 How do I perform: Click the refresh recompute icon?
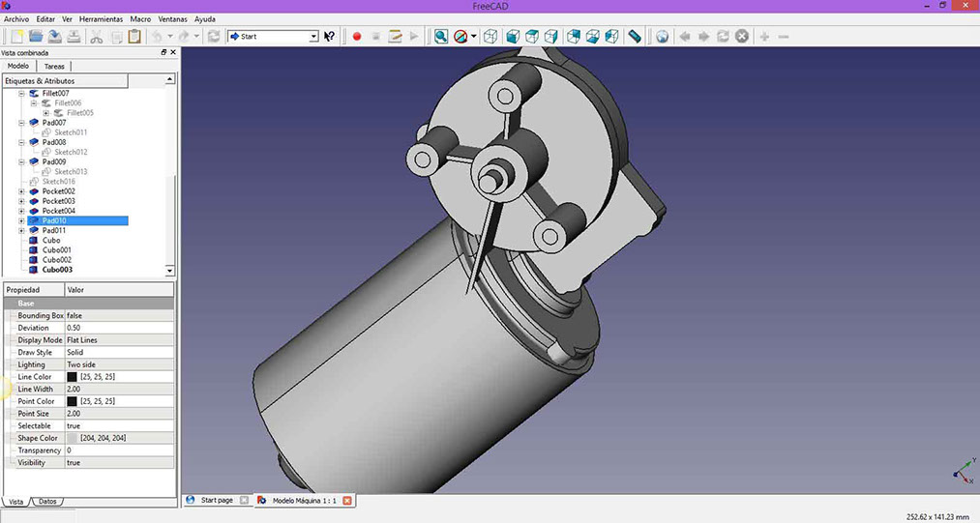tap(214, 36)
